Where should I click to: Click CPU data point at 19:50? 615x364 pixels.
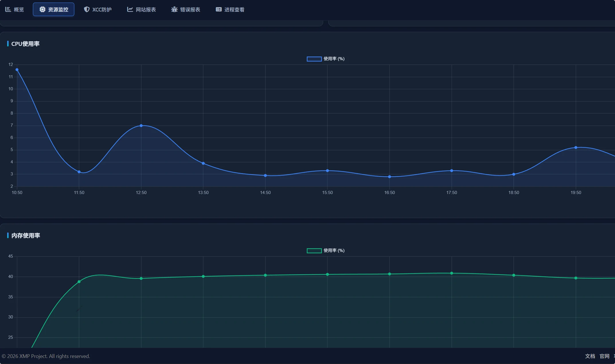576,148
